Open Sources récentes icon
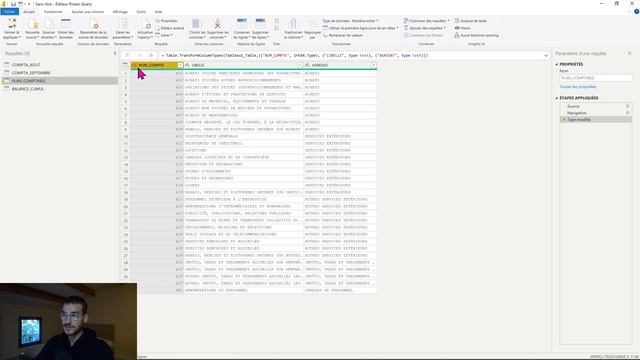This screenshot has height=360, width=640. (49, 24)
